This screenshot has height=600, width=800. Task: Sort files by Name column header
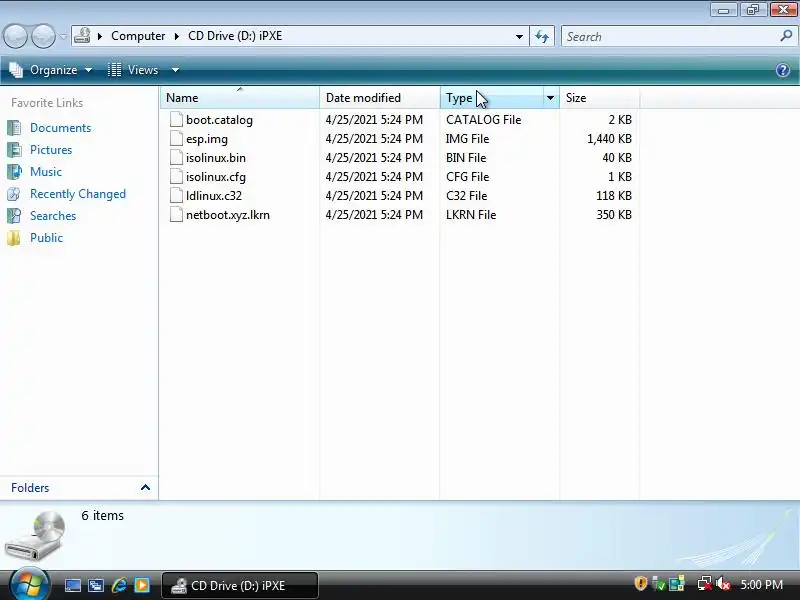240,97
